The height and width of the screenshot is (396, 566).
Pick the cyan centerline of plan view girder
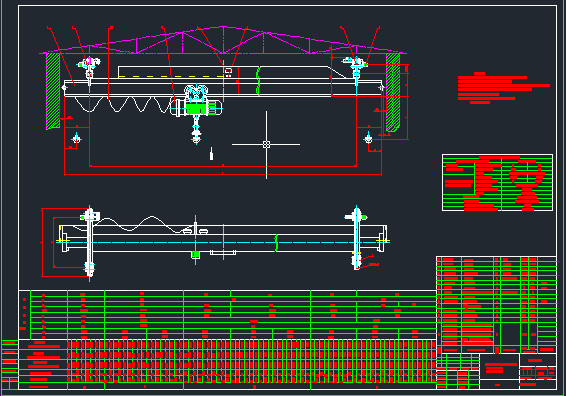223,242
